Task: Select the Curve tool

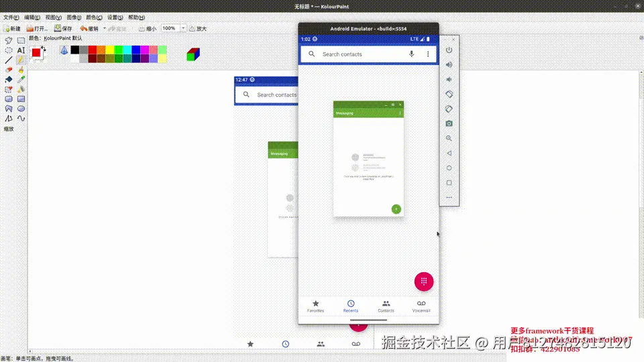Action: [x=21, y=119]
